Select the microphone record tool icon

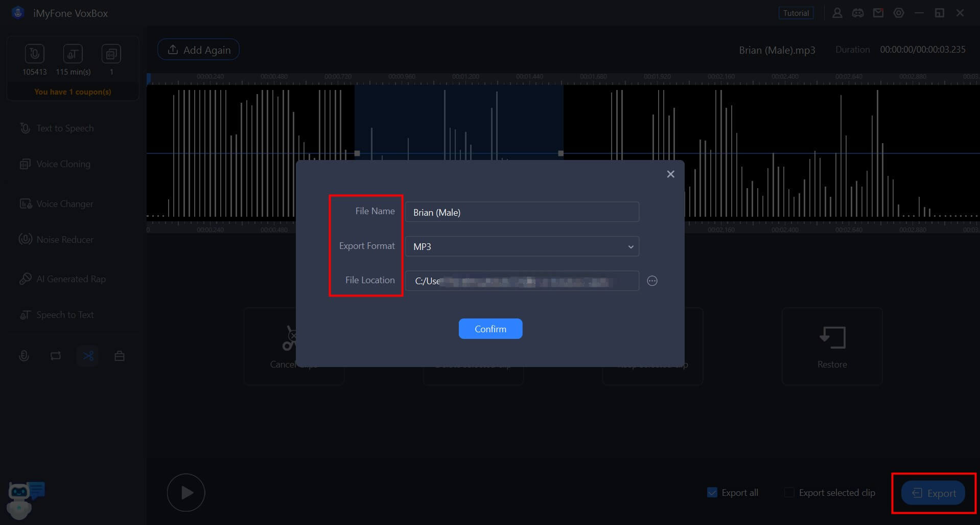coord(24,356)
